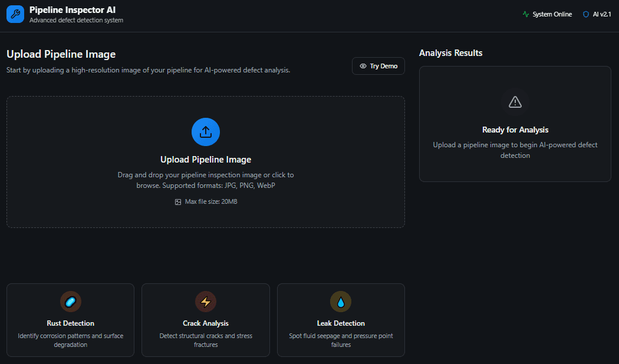619x364 pixels.
Task: Click the Pipeline Inspector AI title
Action: pyautogui.click(x=73, y=10)
